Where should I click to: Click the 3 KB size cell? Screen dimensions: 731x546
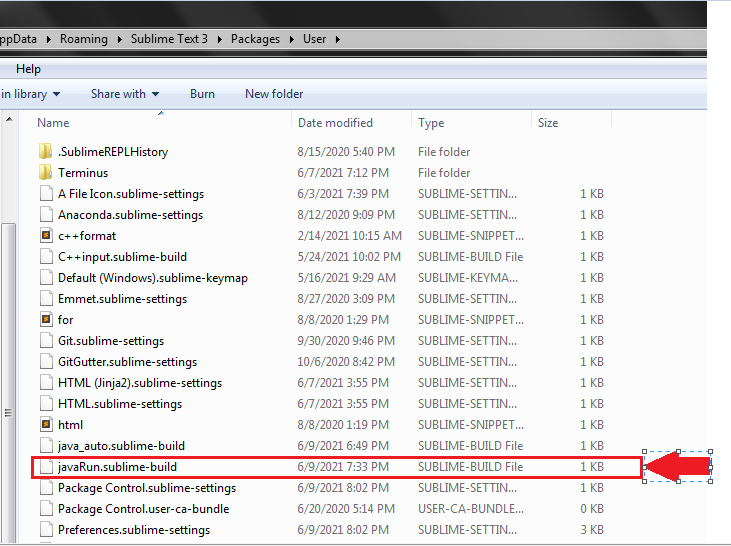click(592, 530)
